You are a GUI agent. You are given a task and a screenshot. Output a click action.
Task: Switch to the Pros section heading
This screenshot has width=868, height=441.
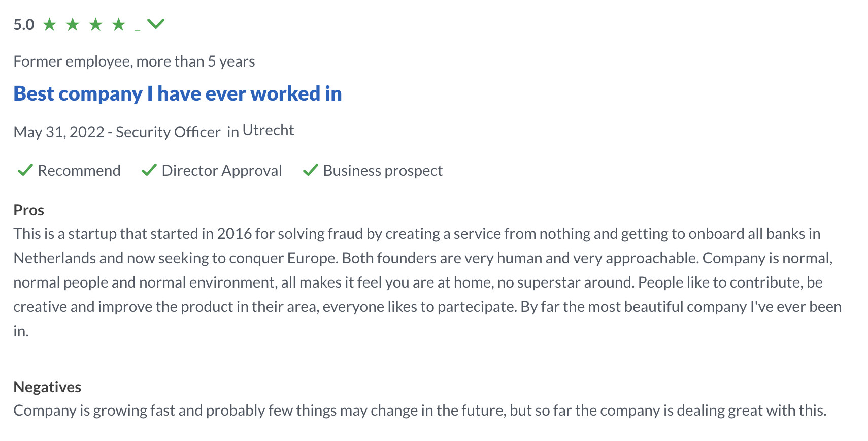point(28,209)
